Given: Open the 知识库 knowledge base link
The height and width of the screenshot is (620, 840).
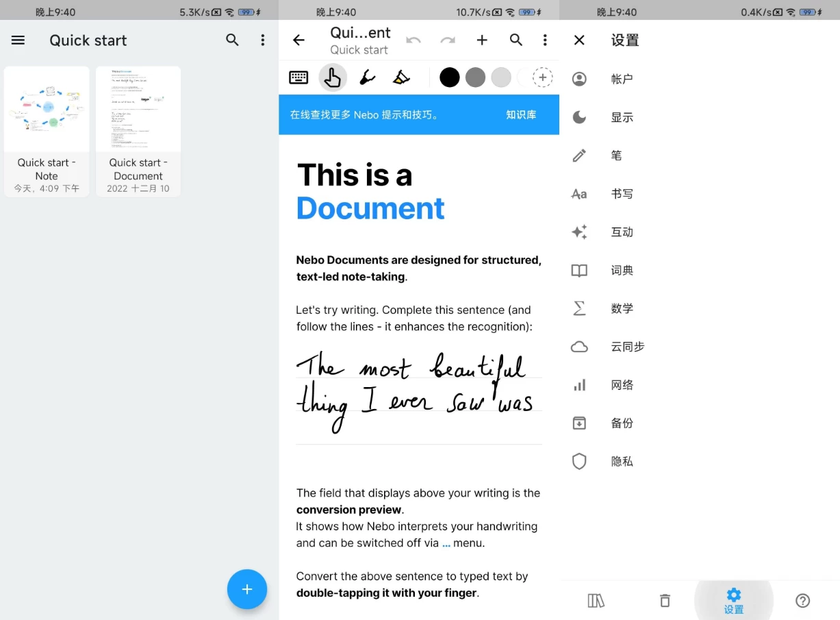Looking at the screenshot, I should (x=521, y=114).
